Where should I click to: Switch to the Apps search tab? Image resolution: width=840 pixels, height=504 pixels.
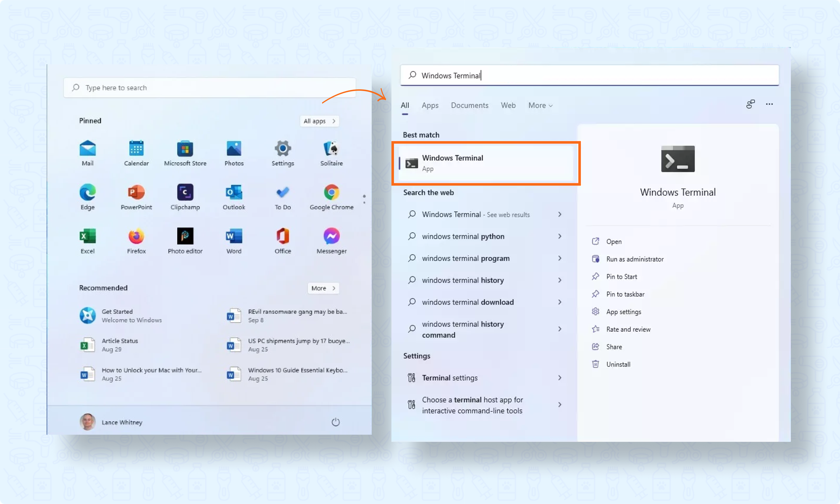430,105
